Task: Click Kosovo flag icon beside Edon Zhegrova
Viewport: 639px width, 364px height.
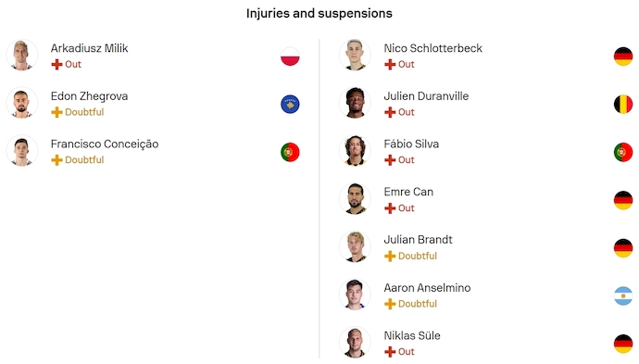Action: pos(290,104)
